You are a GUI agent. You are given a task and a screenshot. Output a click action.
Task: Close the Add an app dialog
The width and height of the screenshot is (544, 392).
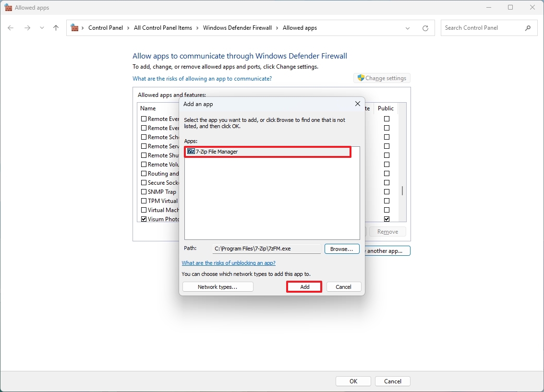[358, 104]
